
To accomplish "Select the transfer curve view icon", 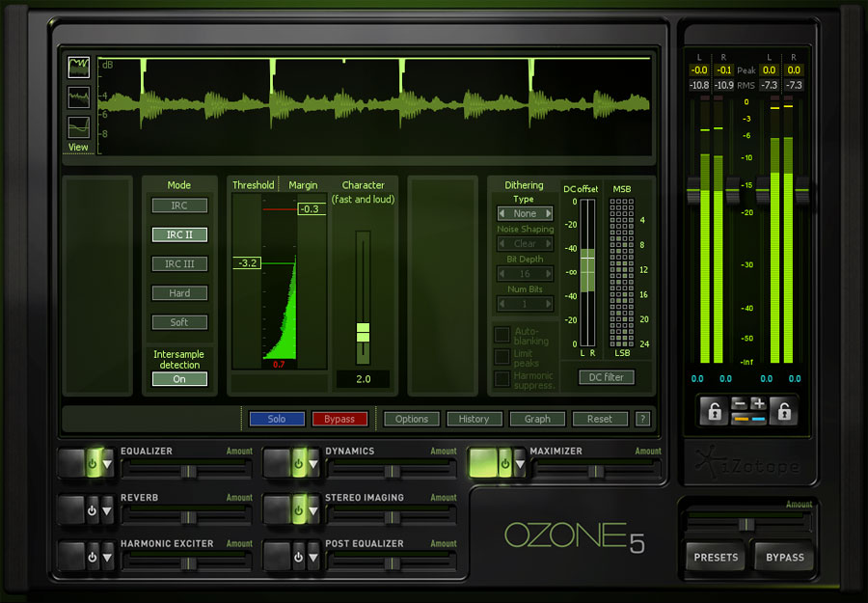I will [79, 127].
